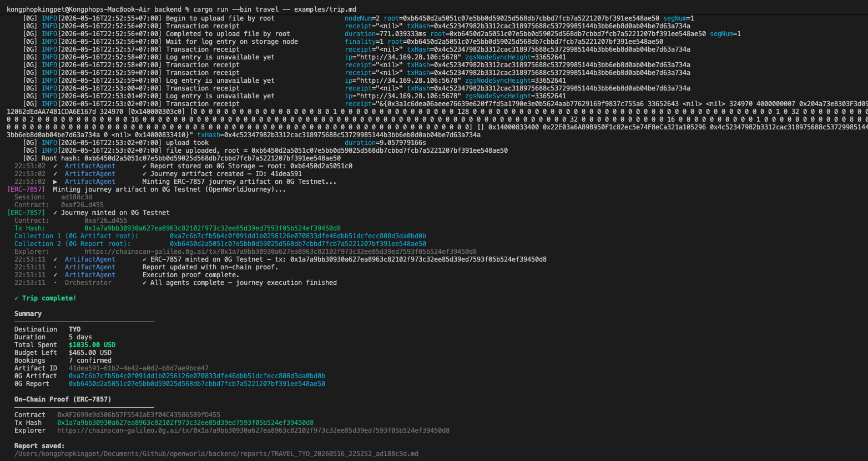Viewport: 868px width, 461px height.
Task: Click the 0G Artifact hash in the Summary
Action: coord(197,376)
